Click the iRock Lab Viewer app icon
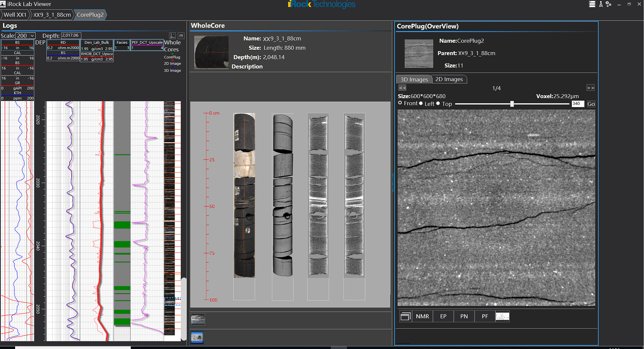Image resolution: width=644 pixels, height=349 pixels. click(3, 4)
